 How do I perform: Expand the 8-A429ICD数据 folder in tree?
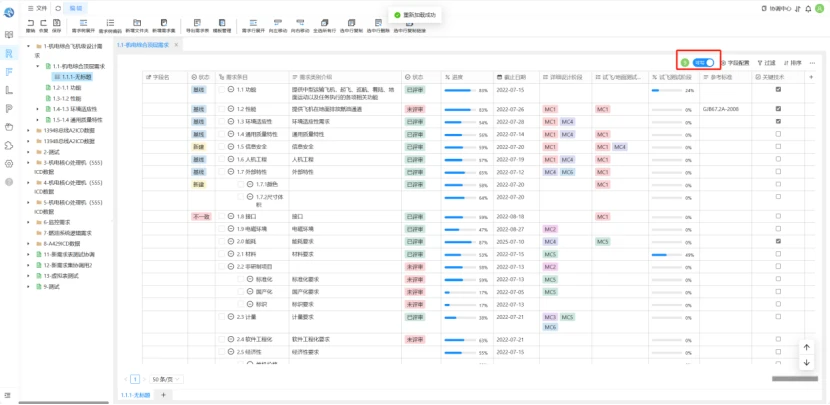[x=29, y=244]
